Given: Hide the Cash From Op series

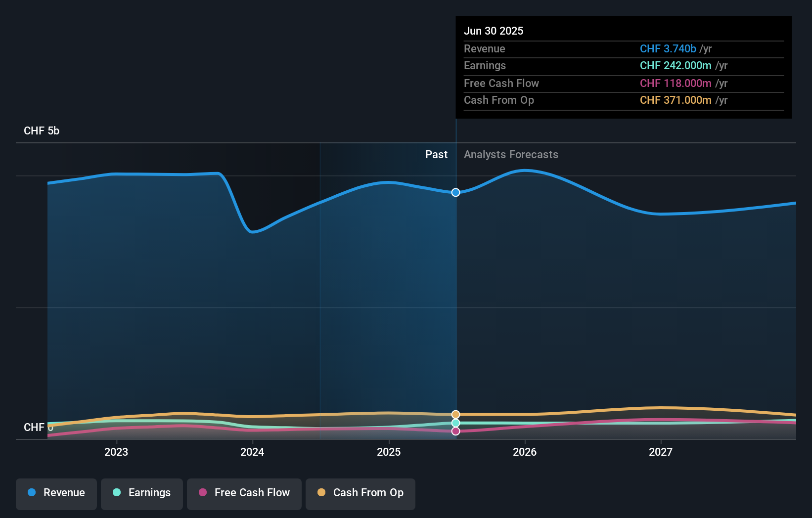Looking at the screenshot, I should coord(361,493).
